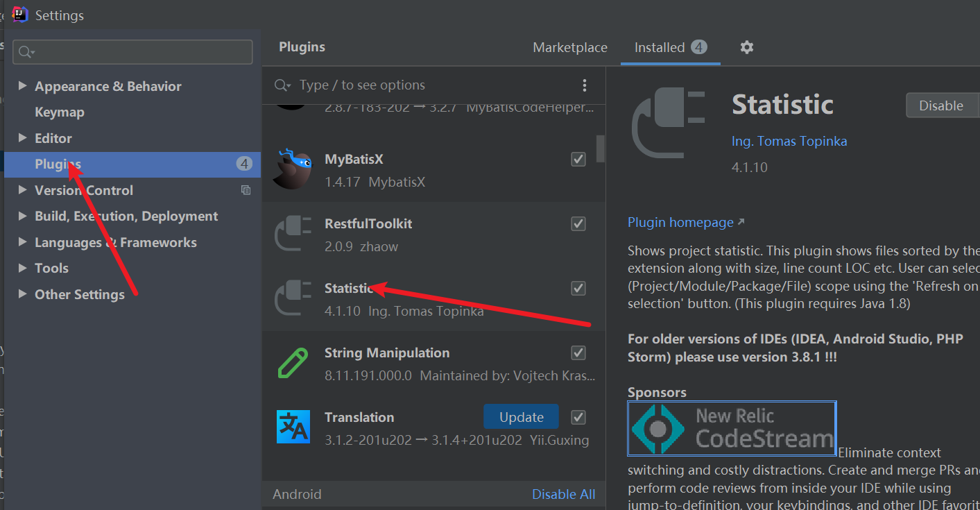The height and width of the screenshot is (510, 980).
Task: Focus the plugin search options field
Action: pos(433,85)
